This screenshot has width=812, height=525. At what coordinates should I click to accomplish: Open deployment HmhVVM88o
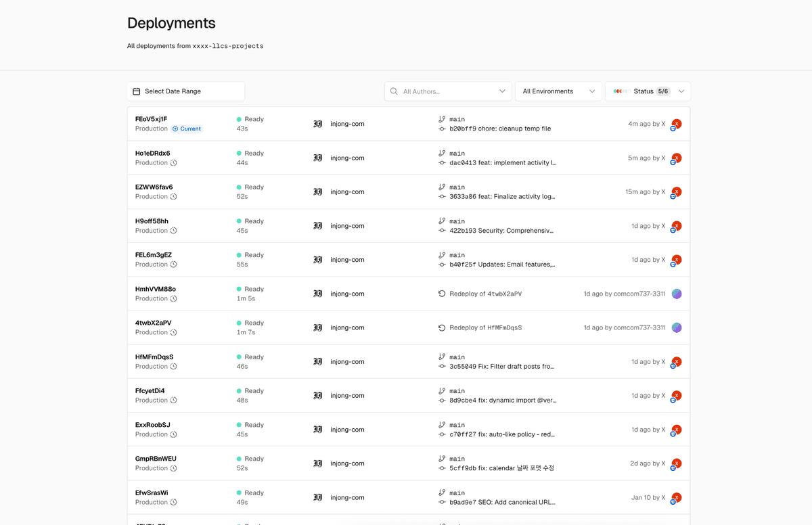(155, 289)
